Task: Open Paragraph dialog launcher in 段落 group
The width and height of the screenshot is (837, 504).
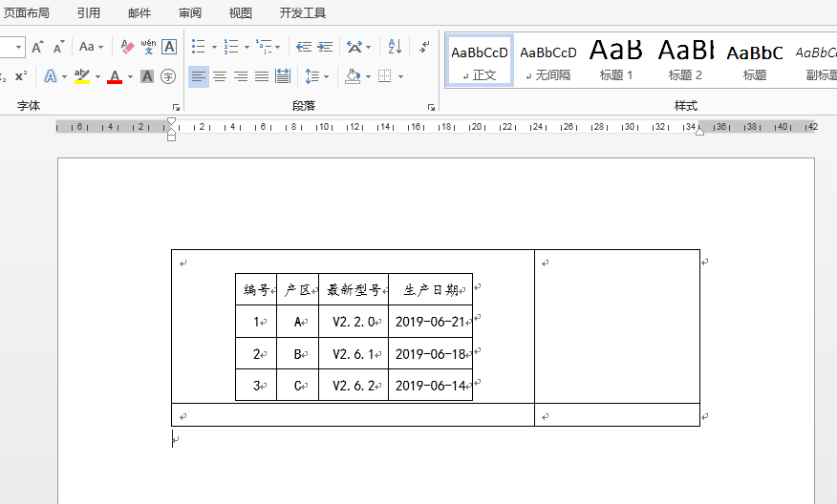Action: (x=431, y=107)
